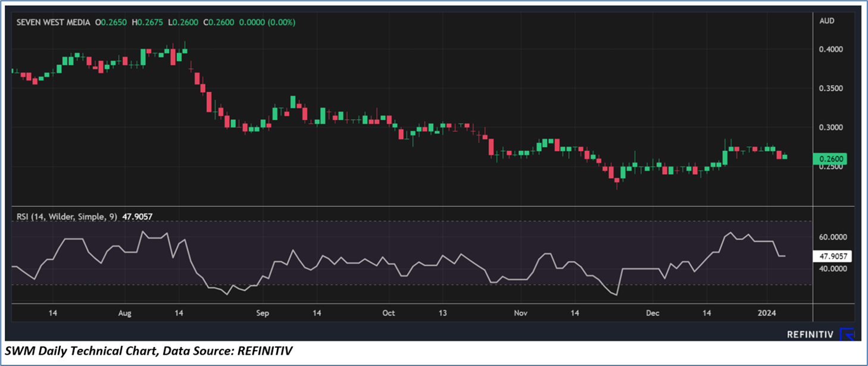The image size is (868, 366).
Task: Select the SEVEN WEST MEDIA symbol title
Action: (x=54, y=22)
